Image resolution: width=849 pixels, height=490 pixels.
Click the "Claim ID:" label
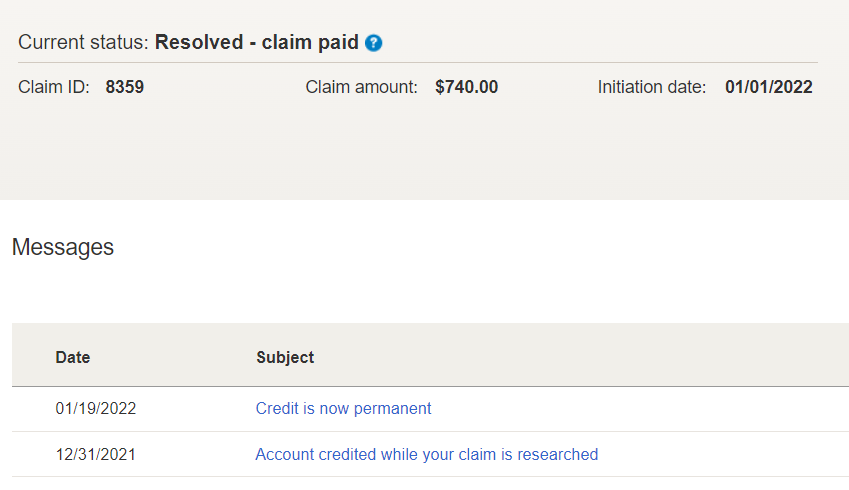54,87
